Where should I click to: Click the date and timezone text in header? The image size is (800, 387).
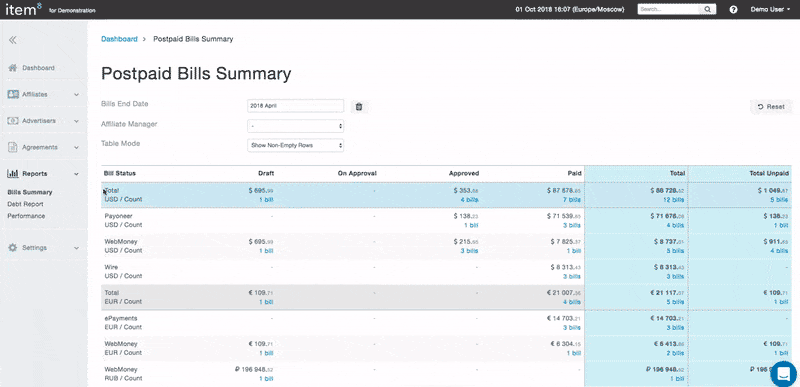coord(569,9)
